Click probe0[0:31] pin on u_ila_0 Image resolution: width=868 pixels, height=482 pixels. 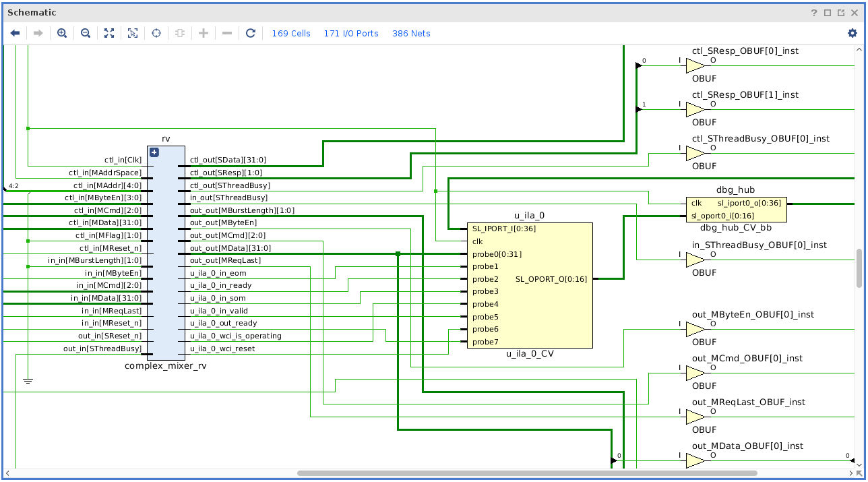tap(497, 254)
